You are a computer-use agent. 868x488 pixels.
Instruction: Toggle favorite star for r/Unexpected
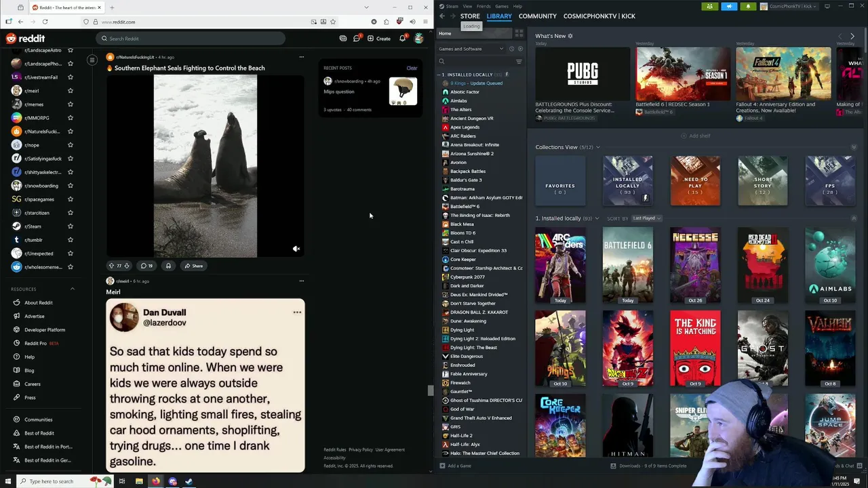pyautogui.click(x=70, y=253)
